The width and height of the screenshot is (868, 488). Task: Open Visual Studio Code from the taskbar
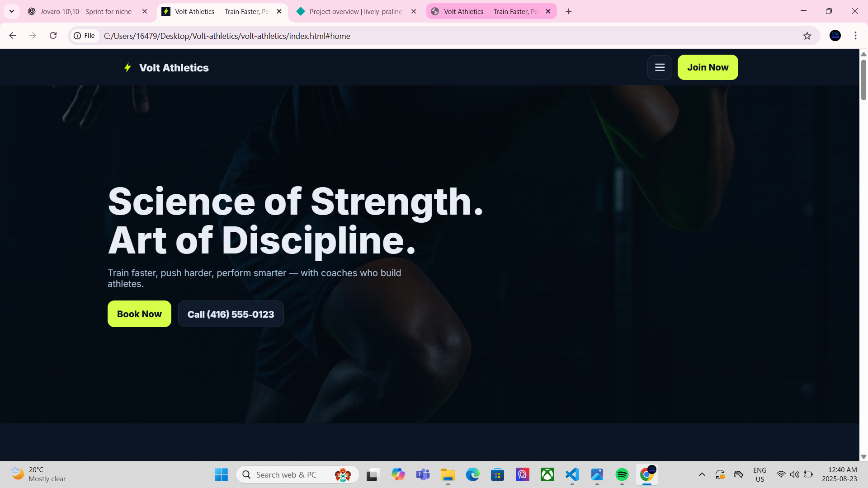click(x=572, y=474)
